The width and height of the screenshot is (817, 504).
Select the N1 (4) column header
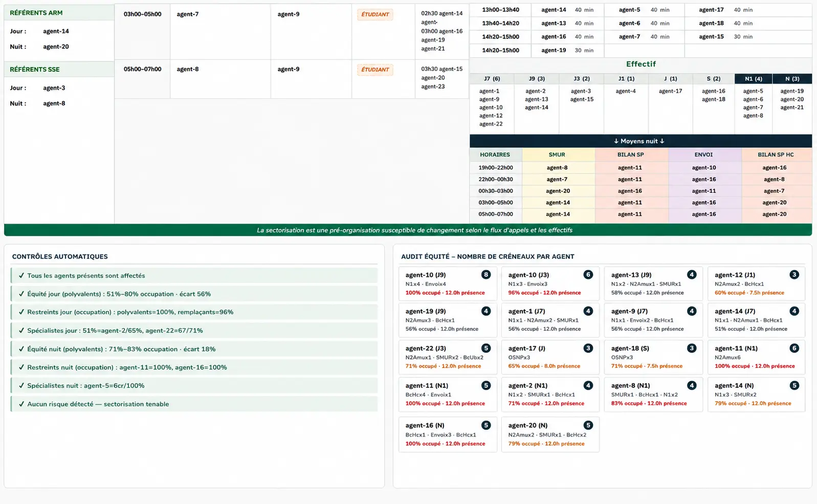pyautogui.click(x=754, y=79)
